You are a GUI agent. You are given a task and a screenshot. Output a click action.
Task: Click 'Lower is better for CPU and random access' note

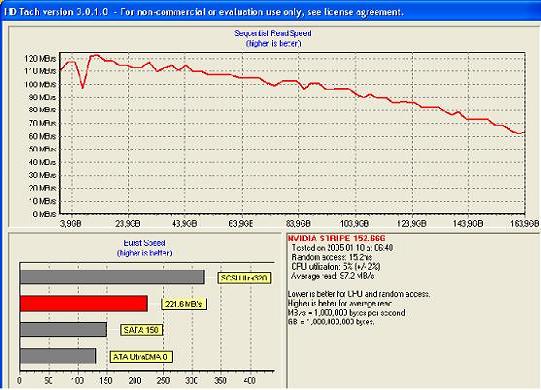coord(359,294)
